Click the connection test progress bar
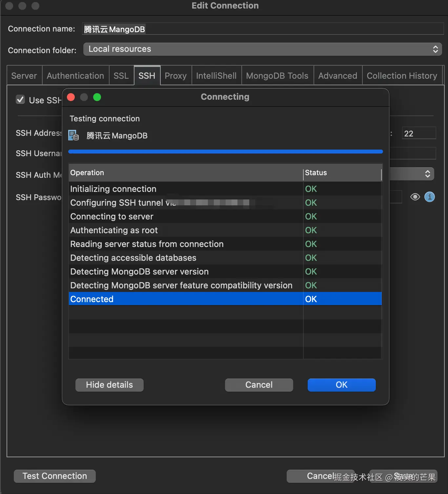Image resolution: width=448 pixels, height=494 pixels. pos(226,152)
